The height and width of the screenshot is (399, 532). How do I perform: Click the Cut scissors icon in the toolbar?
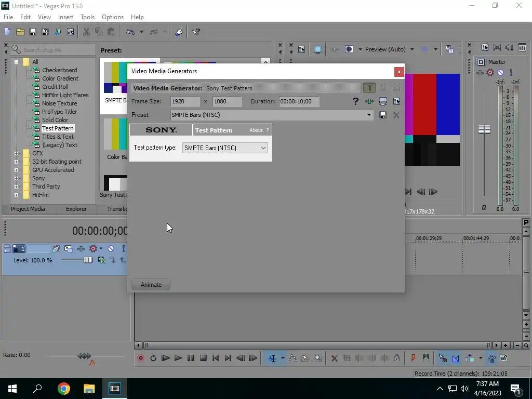86,32
